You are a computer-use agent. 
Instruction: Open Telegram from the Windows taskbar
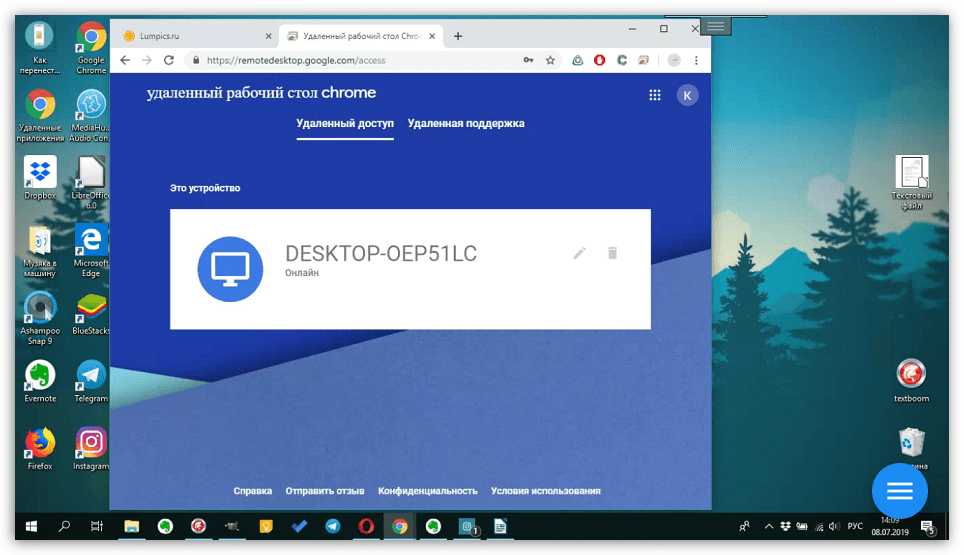(332, 526)
